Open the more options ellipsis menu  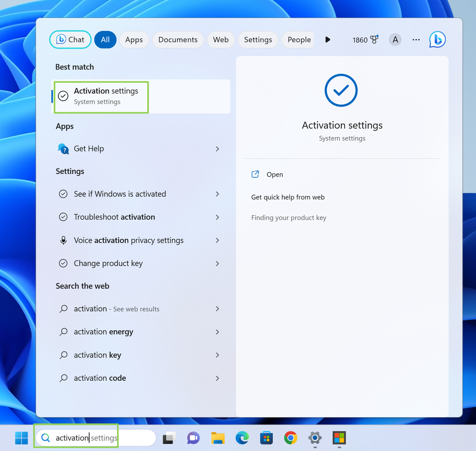point(416,40)
